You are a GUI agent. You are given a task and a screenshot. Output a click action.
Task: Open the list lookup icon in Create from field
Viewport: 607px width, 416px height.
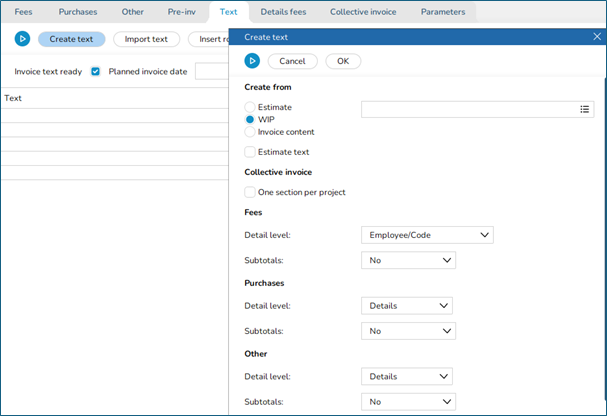click(585, 109)
